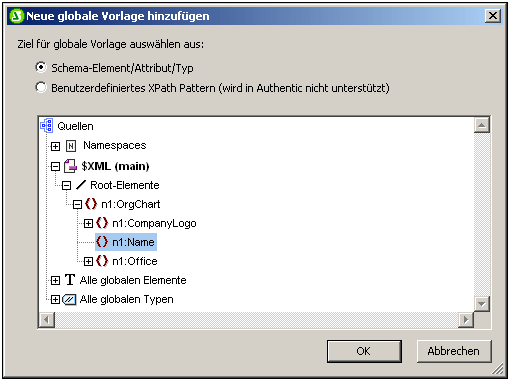Viewport: 510px width, 381px height.
Task: Confirm with the OK button
Action: [x=364, y=351]
